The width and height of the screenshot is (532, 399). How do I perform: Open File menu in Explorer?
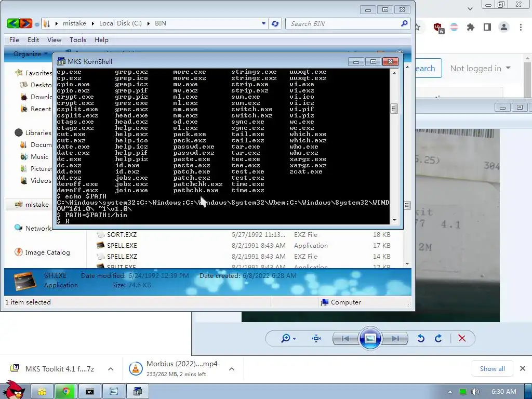14,39
